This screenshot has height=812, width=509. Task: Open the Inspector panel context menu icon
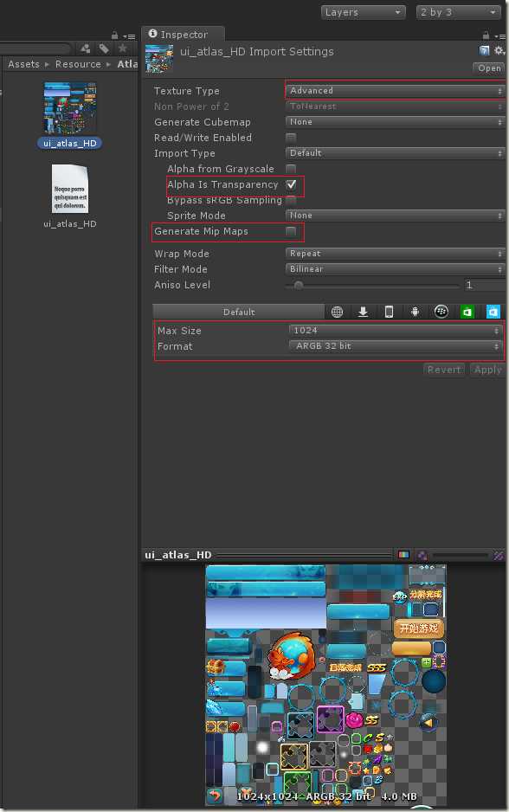(x=500, y=36)
